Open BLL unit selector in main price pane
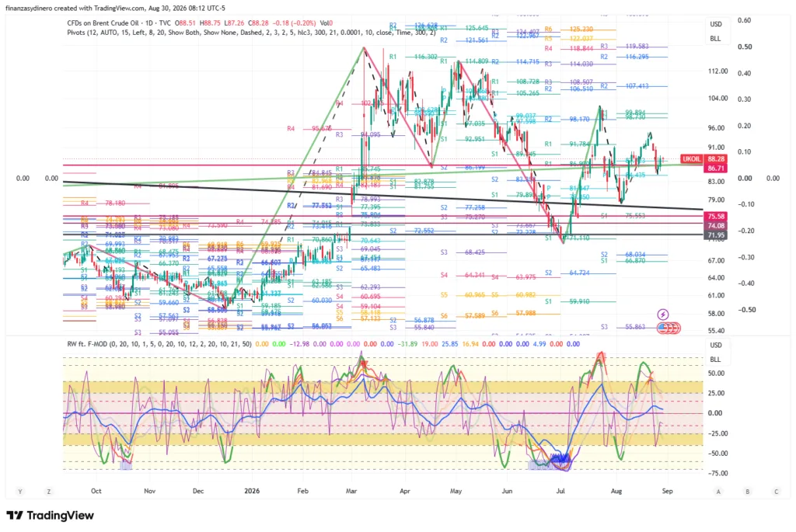Screen dimensions: 796x532 click(715, 39)
